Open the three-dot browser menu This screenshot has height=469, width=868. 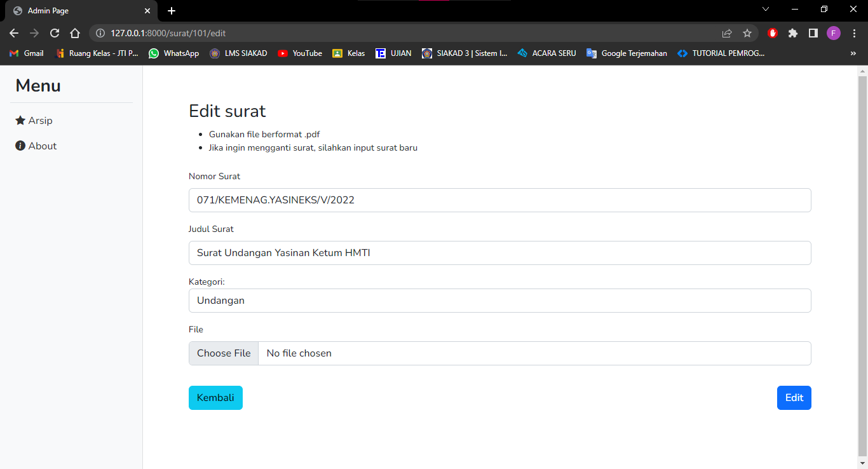(853, 32)
